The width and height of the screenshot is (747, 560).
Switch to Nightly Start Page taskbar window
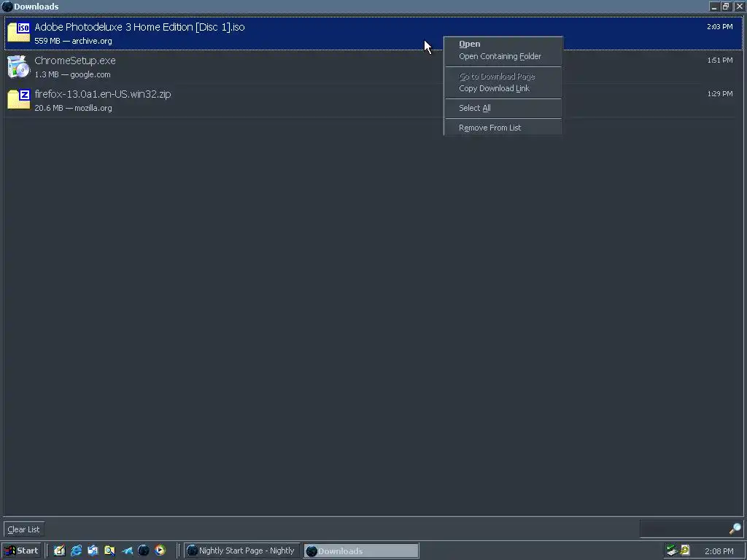(x=242, y=551)
